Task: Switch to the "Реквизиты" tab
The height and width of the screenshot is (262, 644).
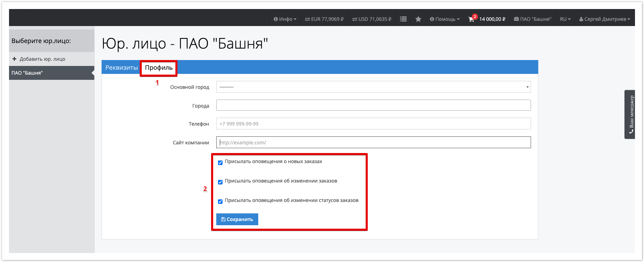Action: click(121, 68)
